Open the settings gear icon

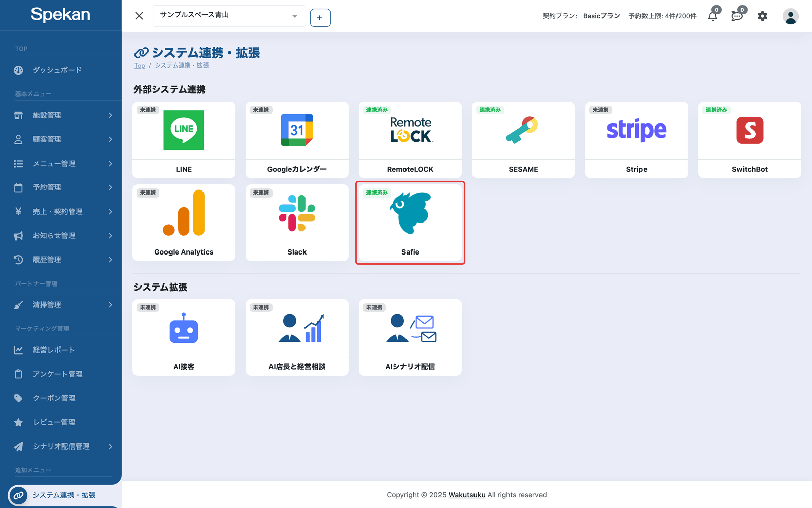coord(762,16)
